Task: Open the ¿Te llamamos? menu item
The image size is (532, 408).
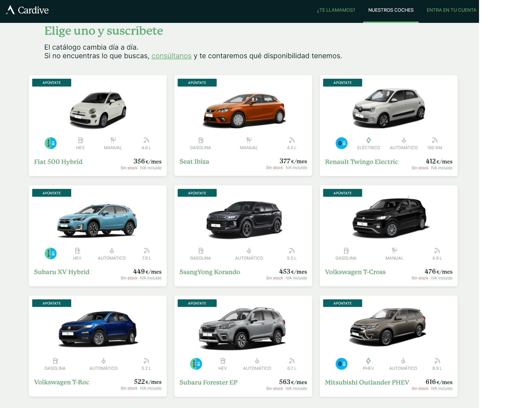Action: coord(336,10)
